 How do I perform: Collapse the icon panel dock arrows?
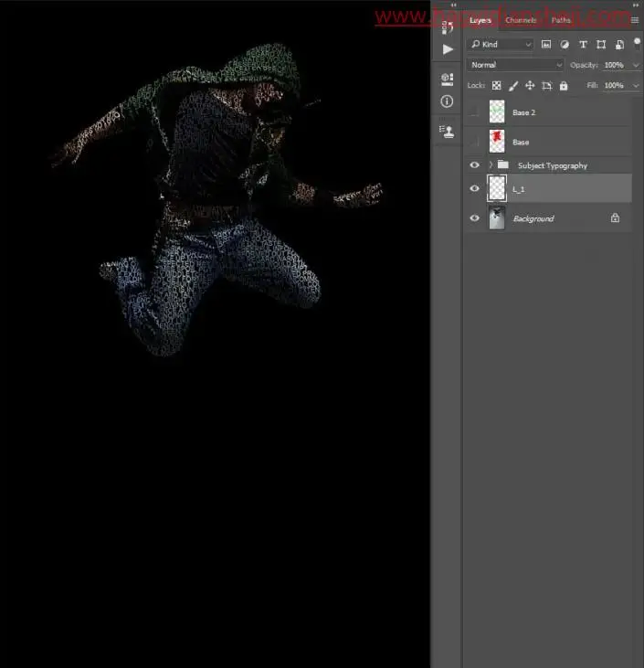coord(453,5)
